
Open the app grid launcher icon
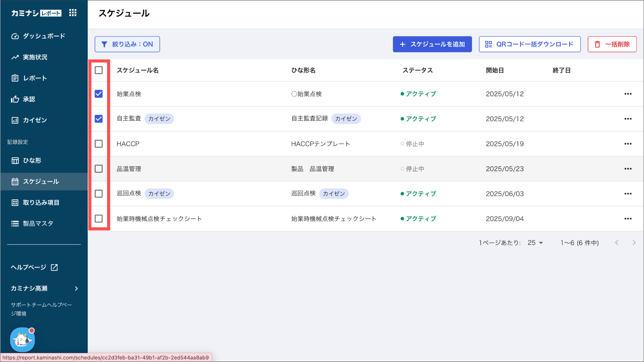[x=73, y=13]
